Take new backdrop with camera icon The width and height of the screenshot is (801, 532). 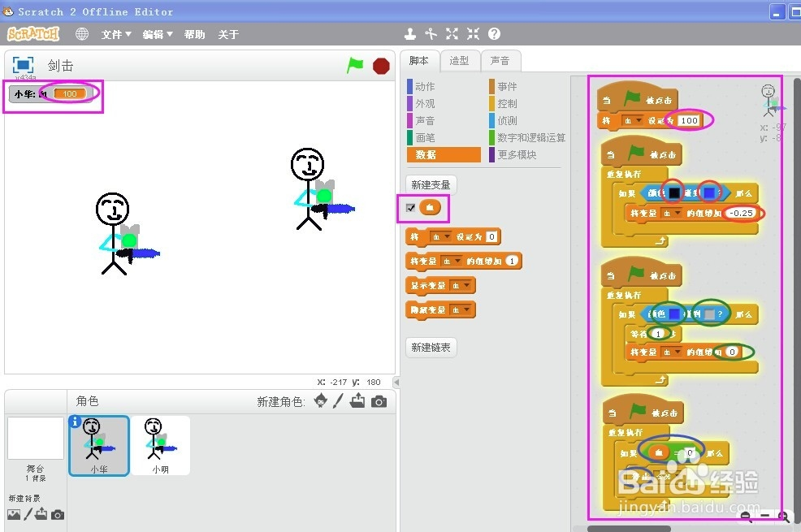click(x=58, y=515)
